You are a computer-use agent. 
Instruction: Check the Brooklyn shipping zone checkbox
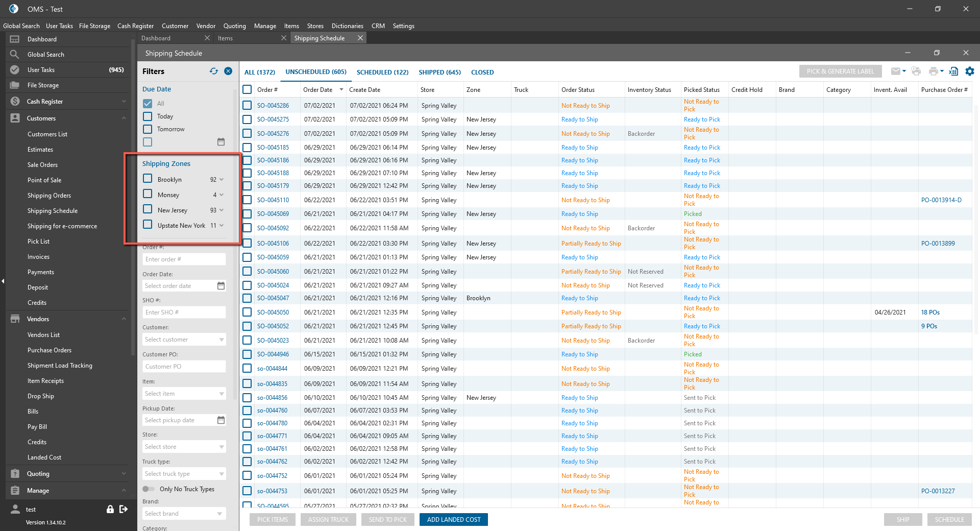(148, 179)
